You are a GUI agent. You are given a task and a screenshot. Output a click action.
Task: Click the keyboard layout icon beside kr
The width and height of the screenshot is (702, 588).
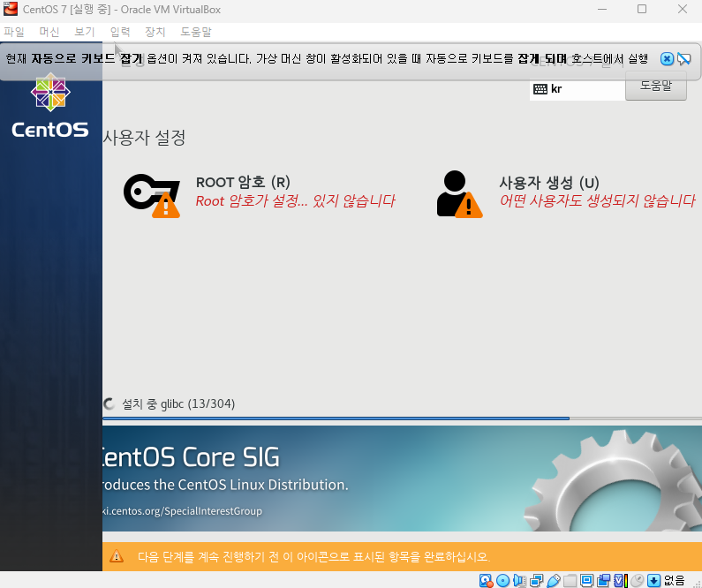[540, 89]
